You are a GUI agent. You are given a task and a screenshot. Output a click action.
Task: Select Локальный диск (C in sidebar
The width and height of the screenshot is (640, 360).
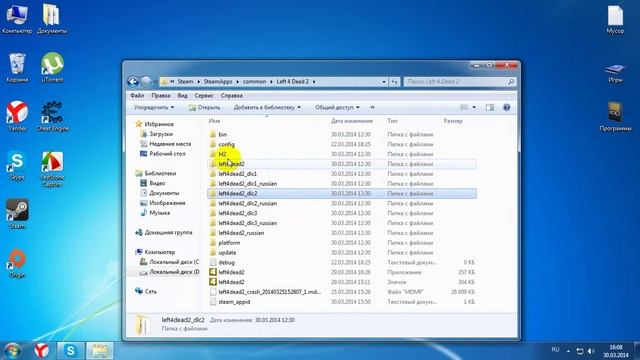click(169, 262)
